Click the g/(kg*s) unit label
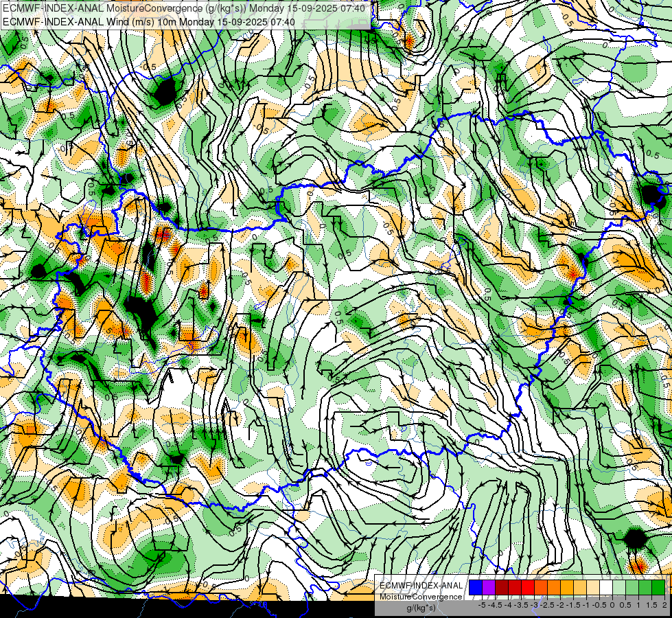Viewport: 672px width, 618px height. click(x=421, y=608)
